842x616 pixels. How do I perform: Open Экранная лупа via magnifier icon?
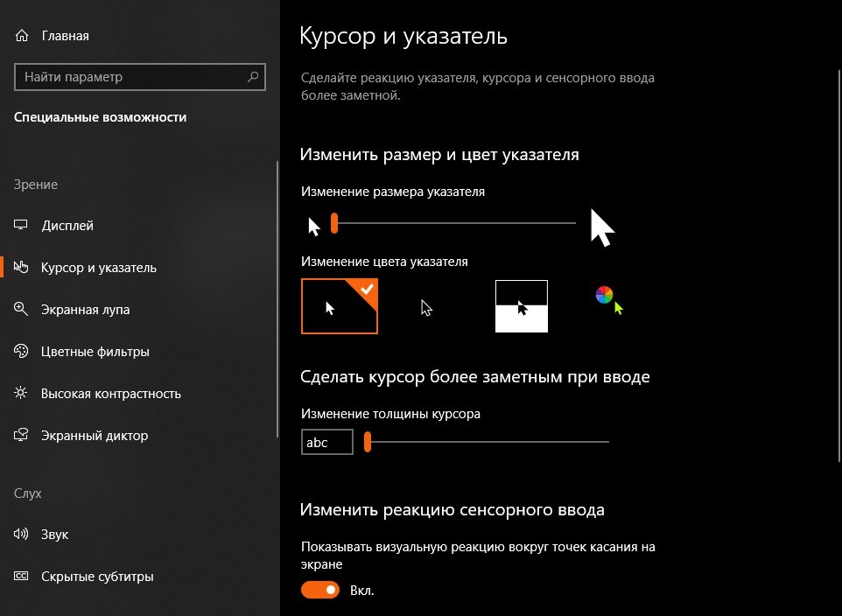point(22,310)
